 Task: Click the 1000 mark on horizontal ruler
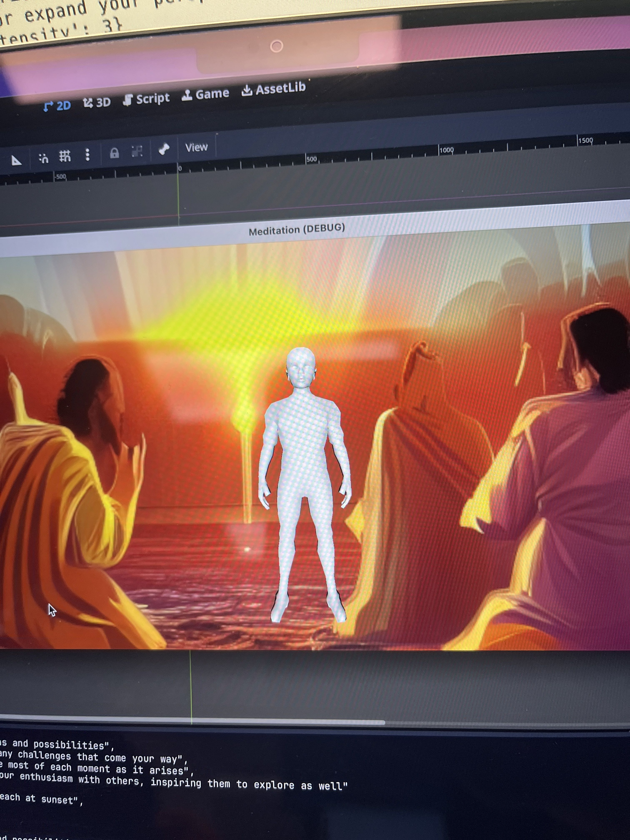pos(446,150)
